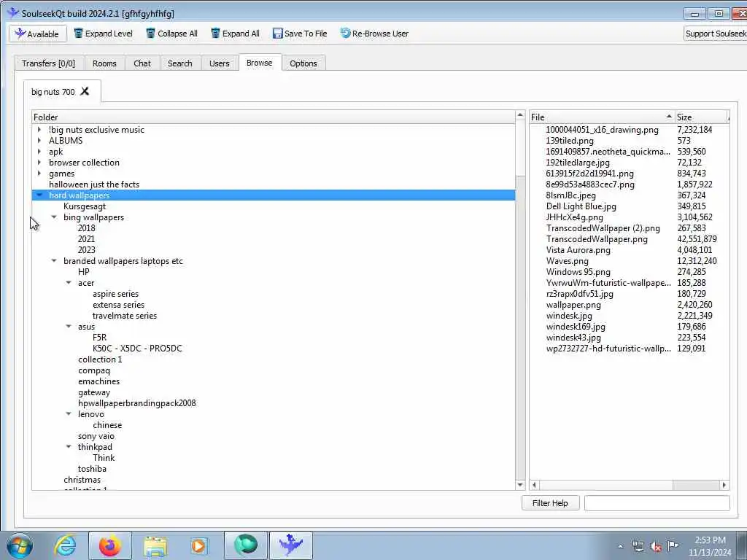Open Windows Media Player from taskbar
Viewport: 747px width, 560px height.
pos(198,545)
